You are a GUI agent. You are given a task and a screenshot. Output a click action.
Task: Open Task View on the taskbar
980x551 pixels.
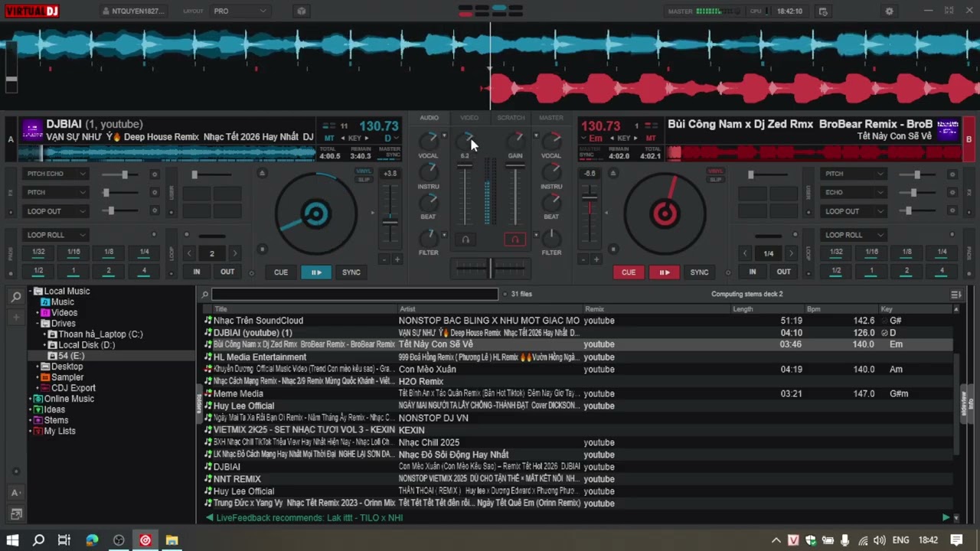point(64,540)
